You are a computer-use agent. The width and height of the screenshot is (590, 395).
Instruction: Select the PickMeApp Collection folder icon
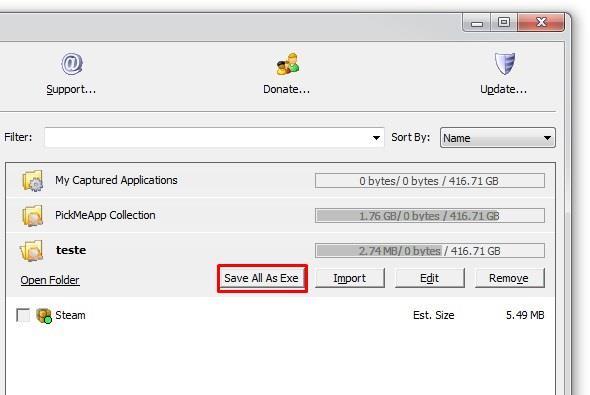coord(32,216)
